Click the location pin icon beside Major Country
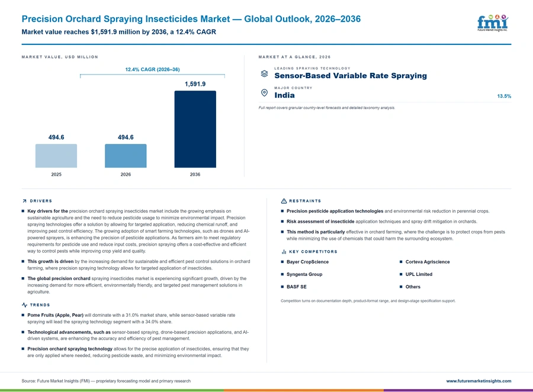The height and width of the screenshot is (392, 533). point(264,93)
